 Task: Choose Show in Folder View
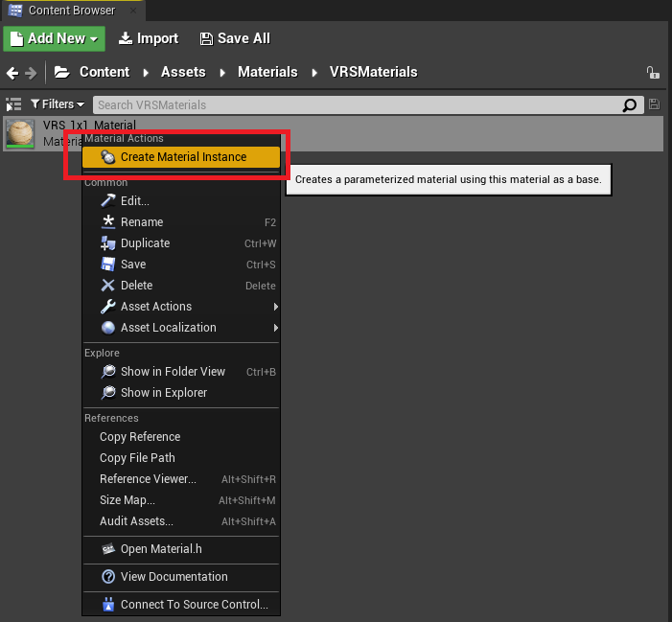pos(181,372)
